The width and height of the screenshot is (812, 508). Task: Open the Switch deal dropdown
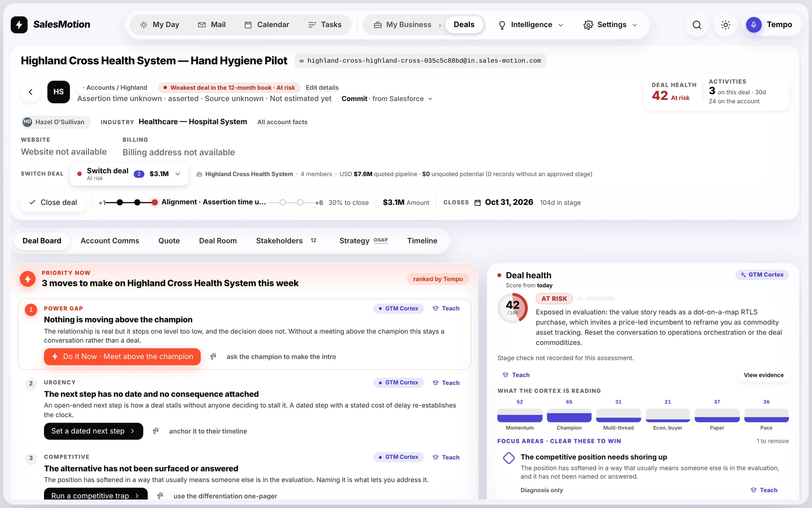point(129,174)
